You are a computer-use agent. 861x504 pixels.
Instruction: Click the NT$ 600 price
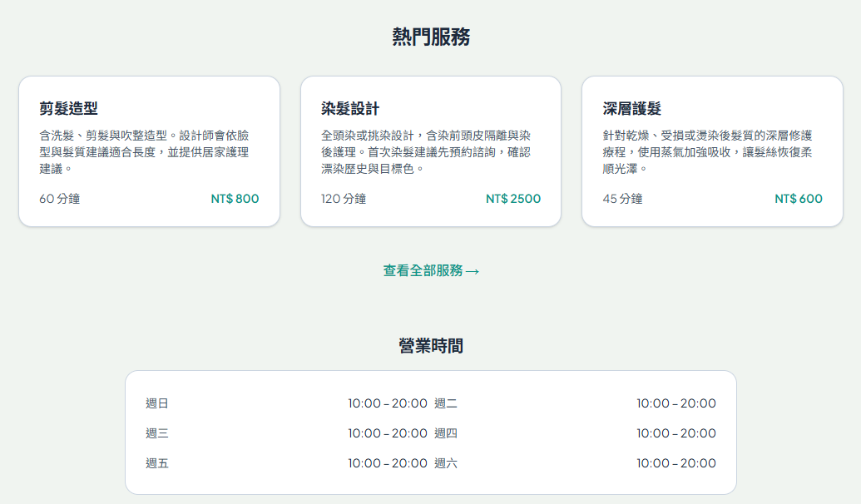[799, 199]
